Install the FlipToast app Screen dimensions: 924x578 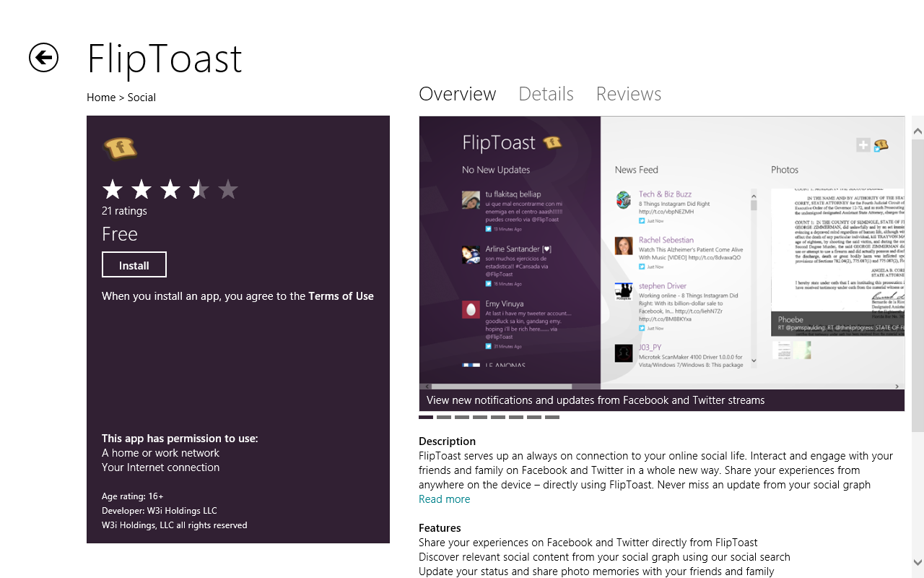134,265
